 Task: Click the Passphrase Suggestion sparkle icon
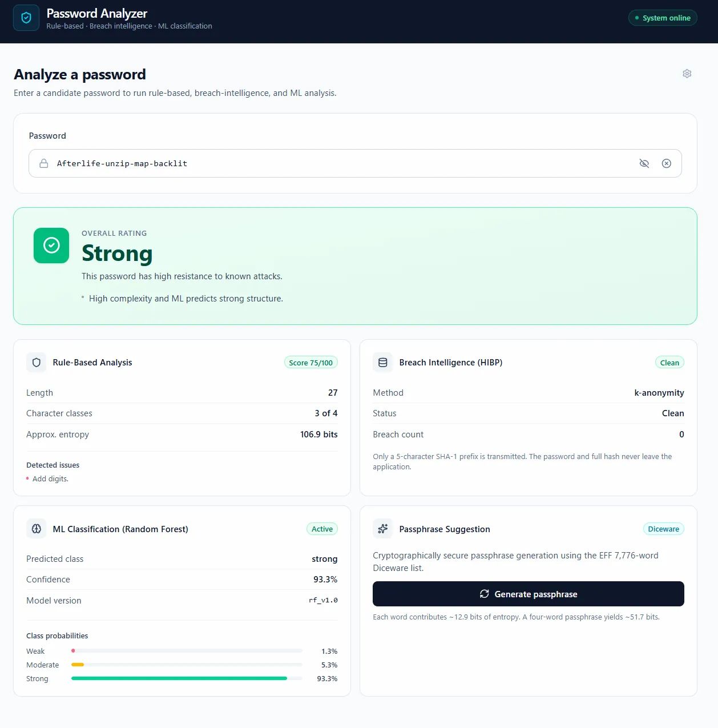tap(383, 529)
